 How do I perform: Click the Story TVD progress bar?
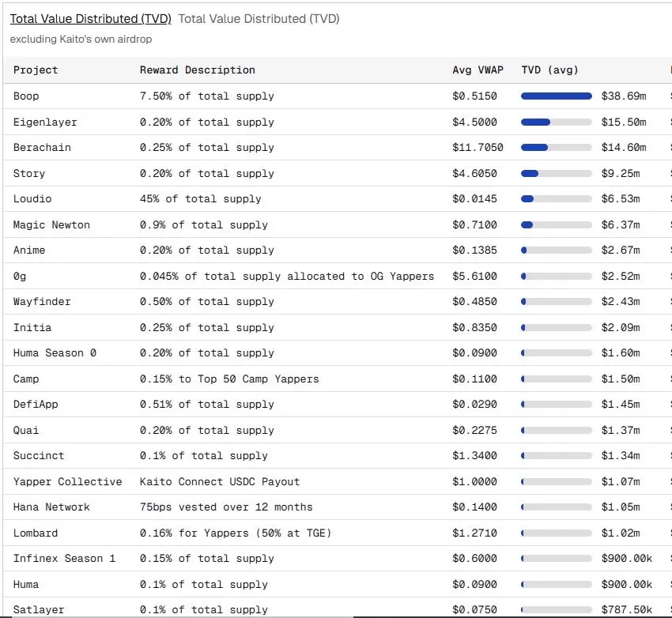coord(557,174)
